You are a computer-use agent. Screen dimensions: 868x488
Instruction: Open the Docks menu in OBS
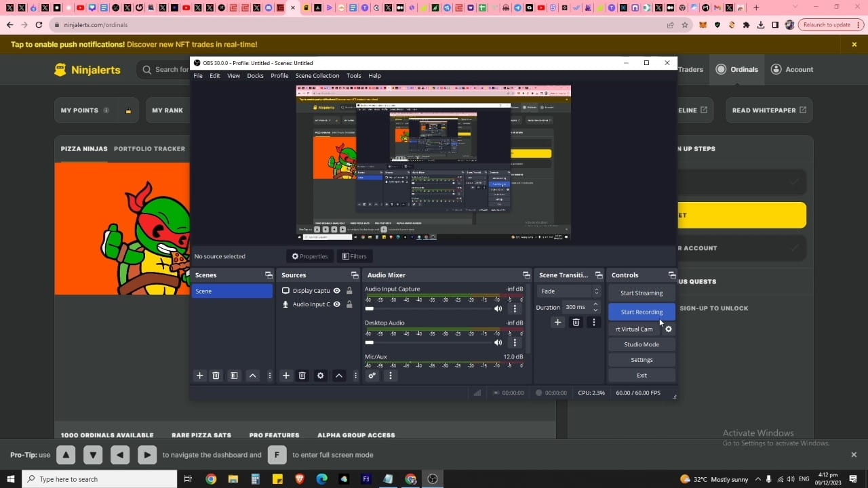click(x=255, y=76)
